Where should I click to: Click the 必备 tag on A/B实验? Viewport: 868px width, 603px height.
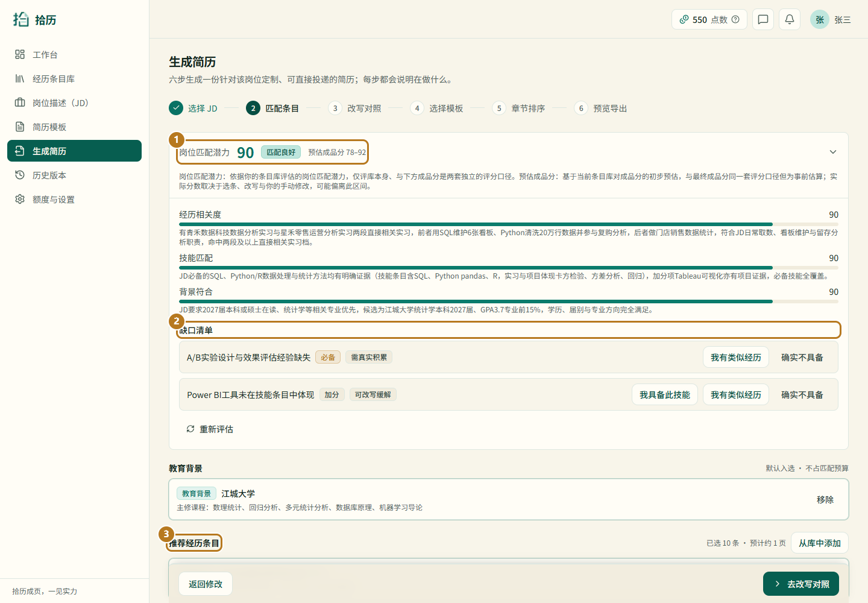(x=328, y=357)
